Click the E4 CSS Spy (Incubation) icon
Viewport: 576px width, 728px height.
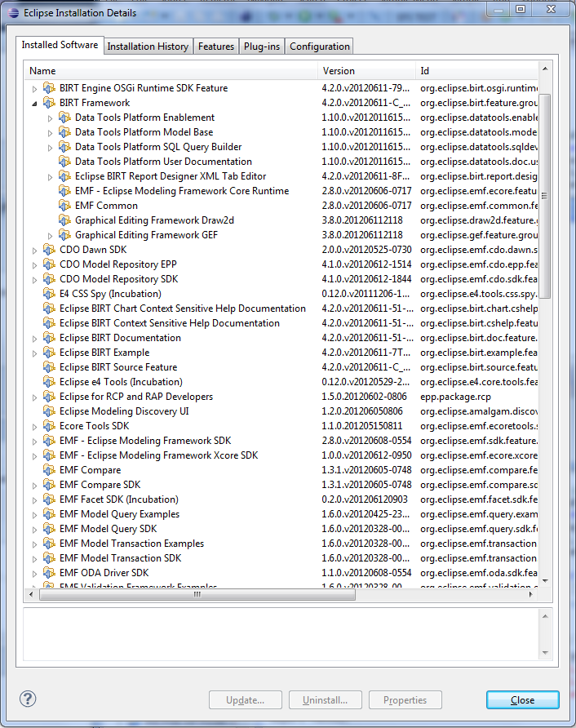(49, 294)
